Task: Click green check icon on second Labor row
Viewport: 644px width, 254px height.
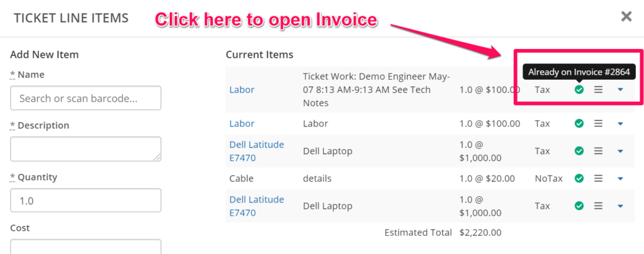Action: [579, 124]
